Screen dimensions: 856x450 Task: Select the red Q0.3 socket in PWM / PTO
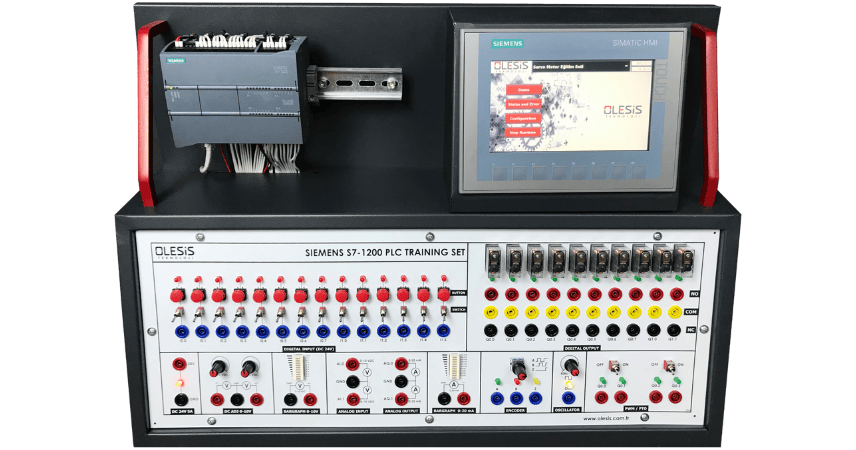click(x=676, y=397)
